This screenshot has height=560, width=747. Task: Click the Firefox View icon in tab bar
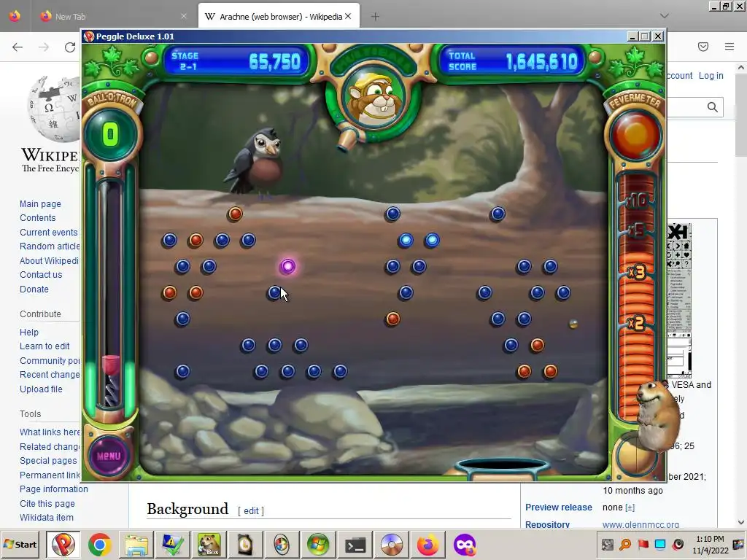tap(15, 16)
